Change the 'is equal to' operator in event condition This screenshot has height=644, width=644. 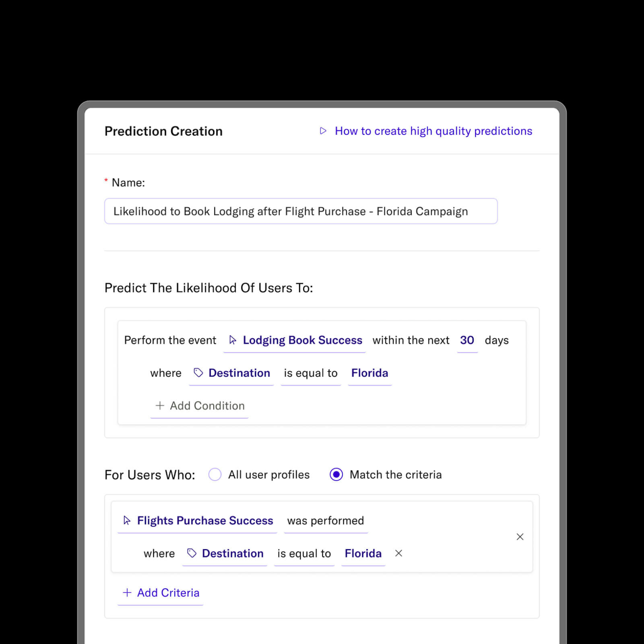311,373
